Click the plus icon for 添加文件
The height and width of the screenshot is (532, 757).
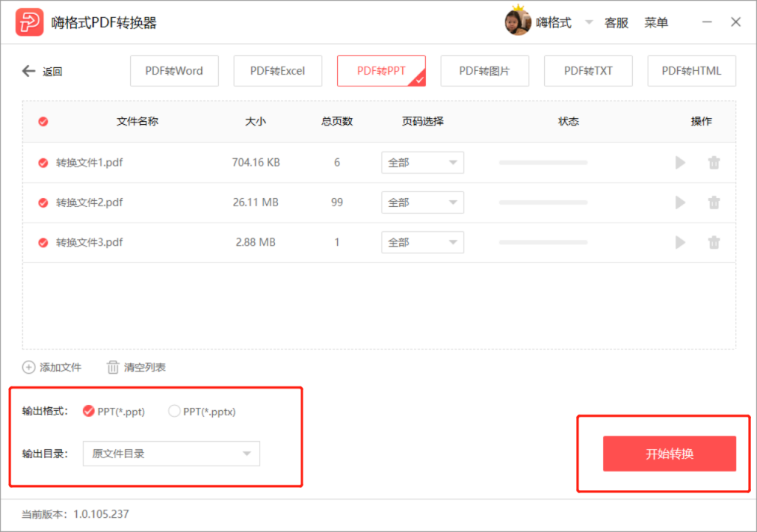point(29,367)
